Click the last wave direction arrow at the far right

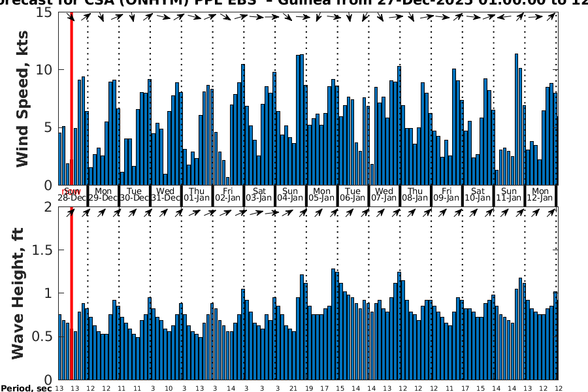coord(555,212)
